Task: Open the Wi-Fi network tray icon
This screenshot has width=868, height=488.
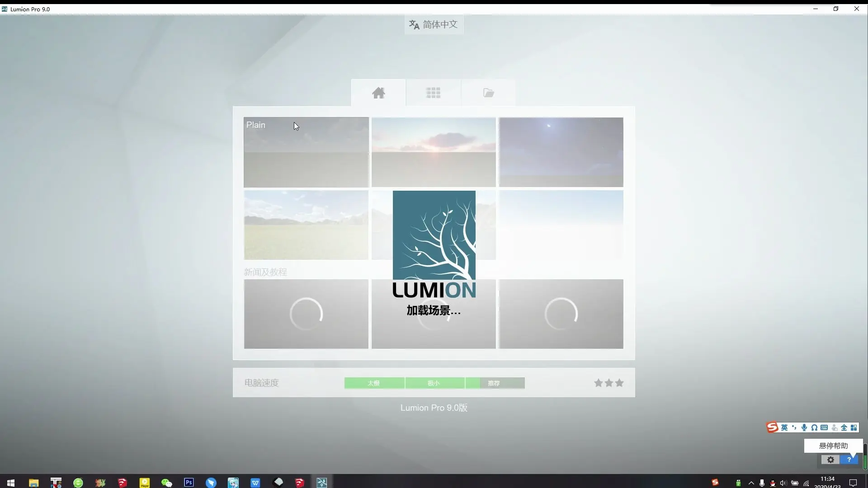Action: tap(806, 483)
